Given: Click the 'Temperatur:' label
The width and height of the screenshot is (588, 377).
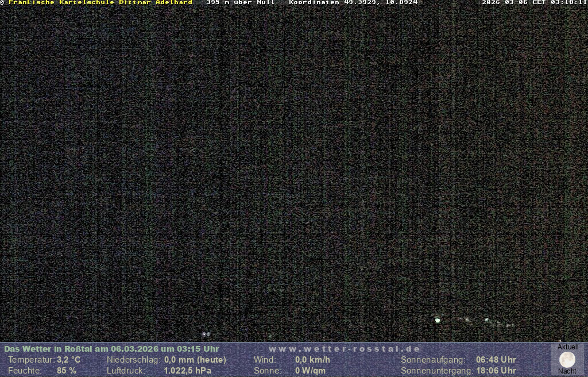Looking at the screenshot, I should [31, 360].
